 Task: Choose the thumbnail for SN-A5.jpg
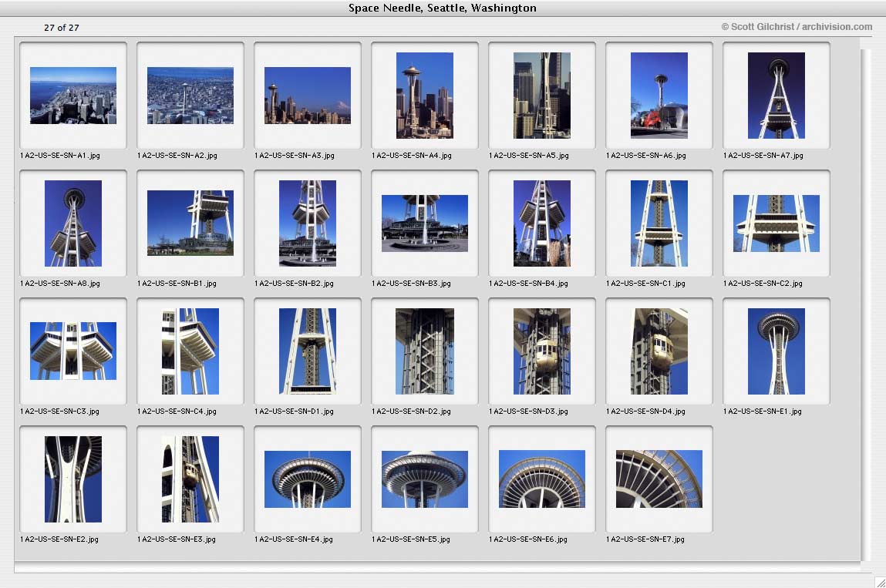(x=542, y=96)
